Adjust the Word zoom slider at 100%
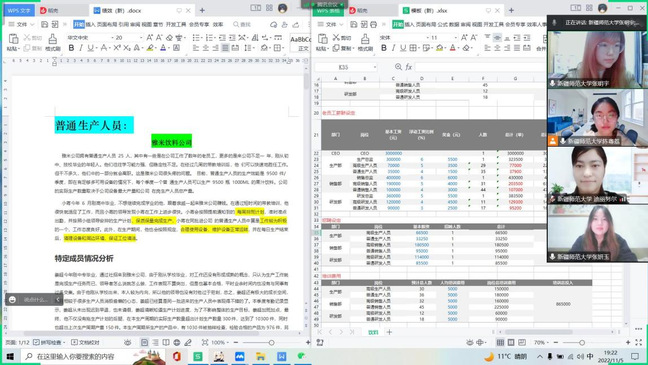 point(272,343)
